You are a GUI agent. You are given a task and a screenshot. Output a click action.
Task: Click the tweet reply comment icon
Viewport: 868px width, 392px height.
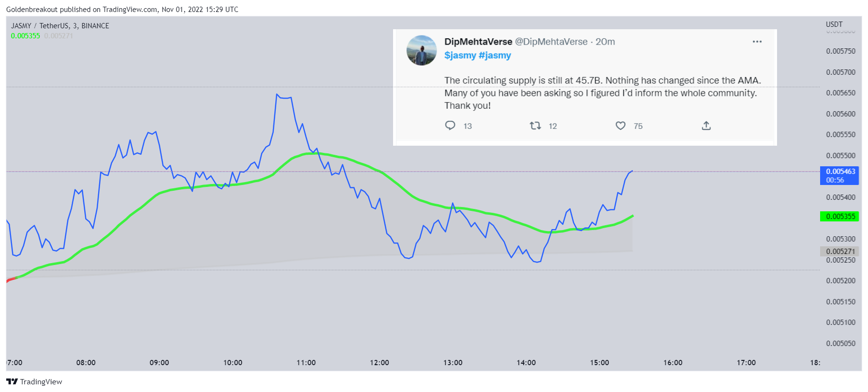pyautogui.click(x=450, y=126)
